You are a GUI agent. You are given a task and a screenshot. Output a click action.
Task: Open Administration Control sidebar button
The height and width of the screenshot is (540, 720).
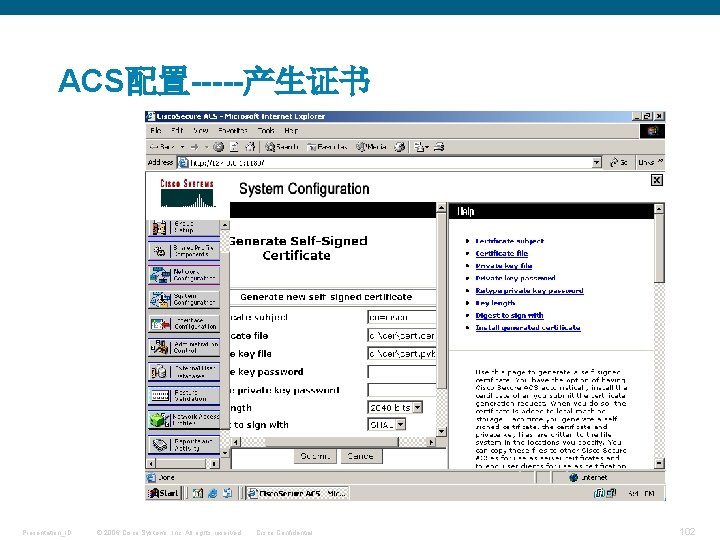point(184,348)
